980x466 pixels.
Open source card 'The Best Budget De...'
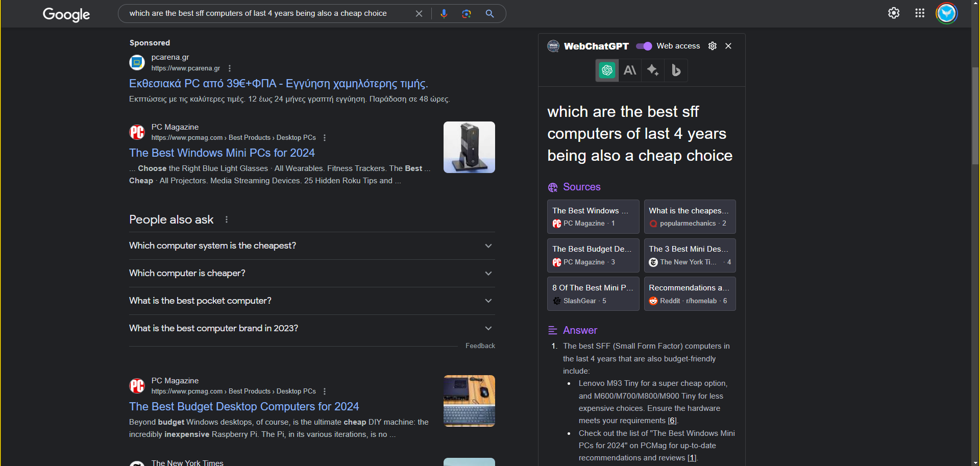(593, 255)
